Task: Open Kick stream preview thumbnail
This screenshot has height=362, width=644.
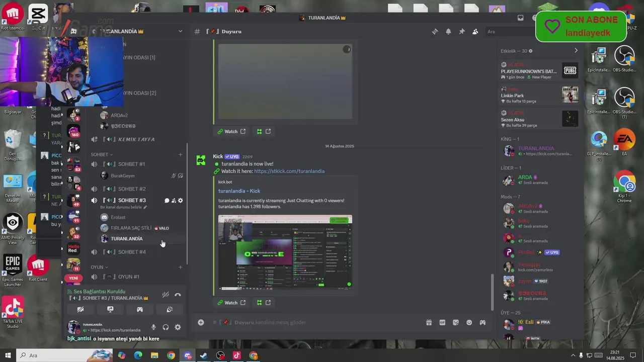Action: point(285,252)
